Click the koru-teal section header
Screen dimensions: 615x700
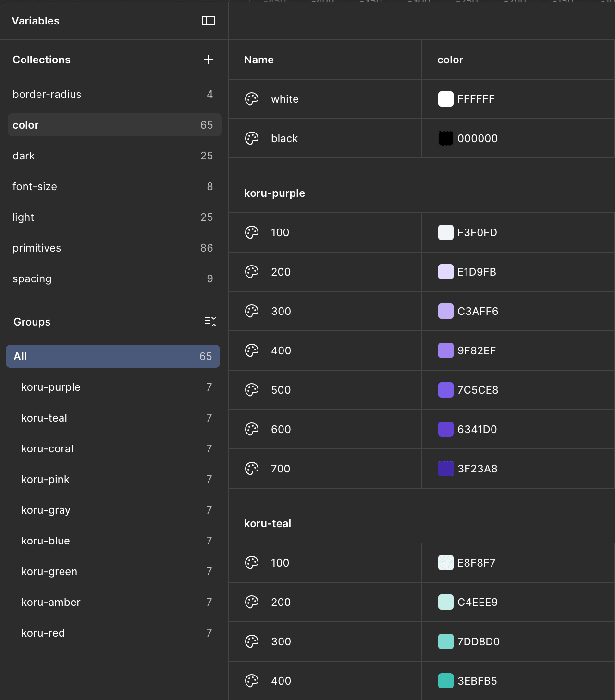tap(268, 523)
